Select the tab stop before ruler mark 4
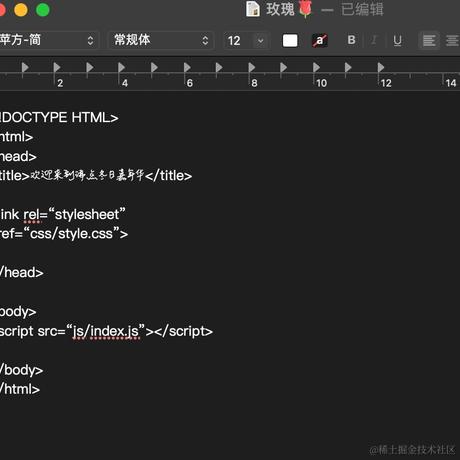 tap(121, 68)
